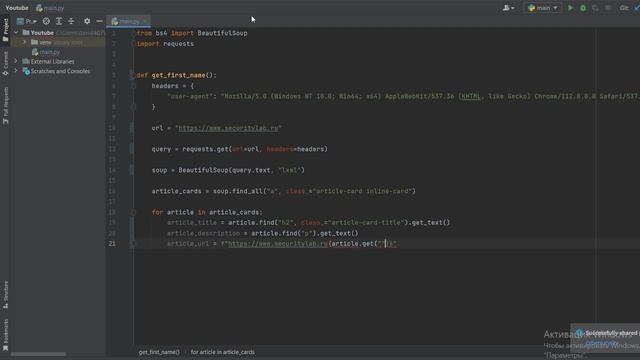Click the Youtube breadcrumb in navigation bar

pos(17,8)
